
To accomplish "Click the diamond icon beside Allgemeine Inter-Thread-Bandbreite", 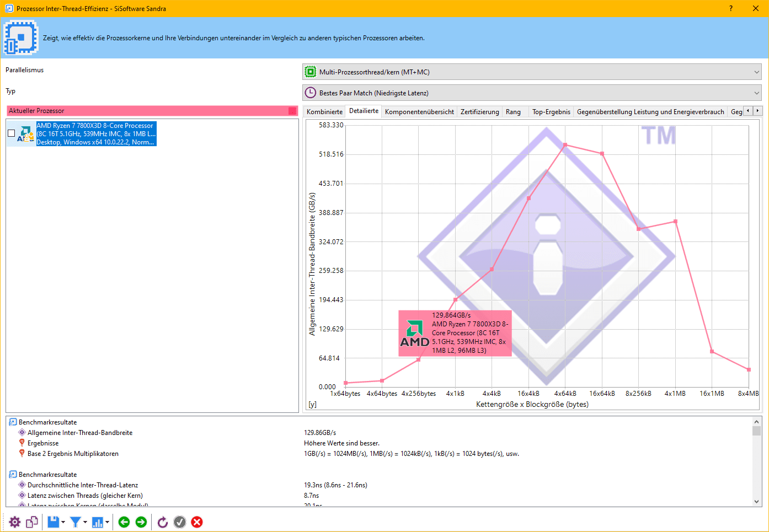I will 22,433.
